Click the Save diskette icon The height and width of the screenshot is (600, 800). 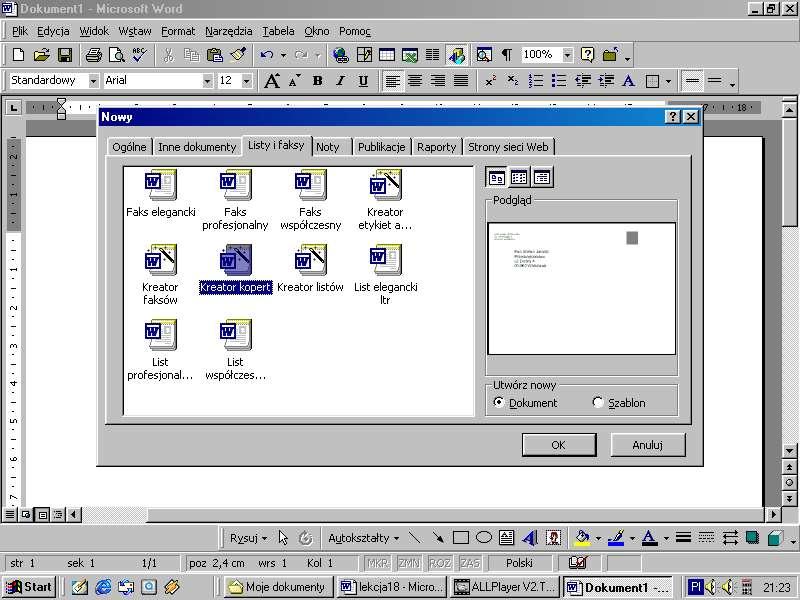(x=65, y=55)
